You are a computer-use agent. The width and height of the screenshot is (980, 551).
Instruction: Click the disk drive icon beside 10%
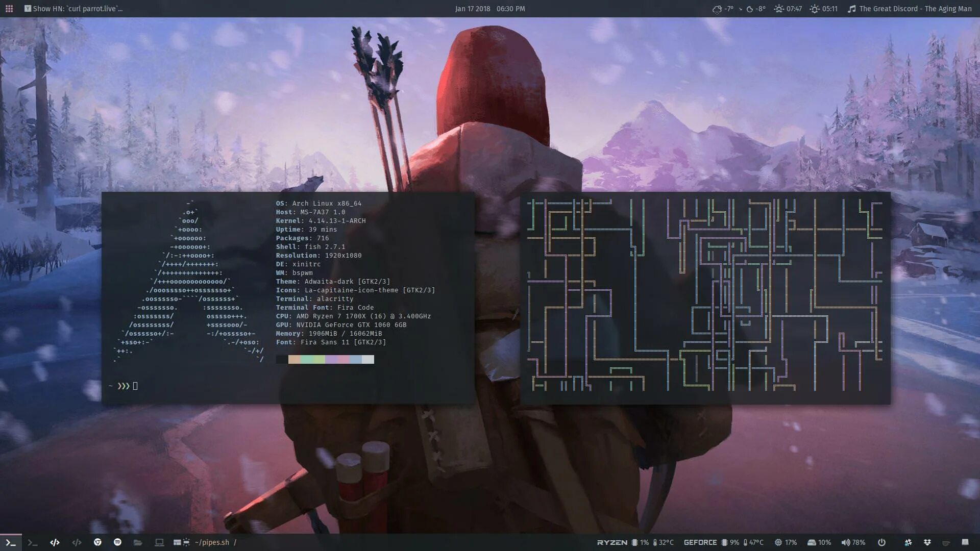coord(812,542)
